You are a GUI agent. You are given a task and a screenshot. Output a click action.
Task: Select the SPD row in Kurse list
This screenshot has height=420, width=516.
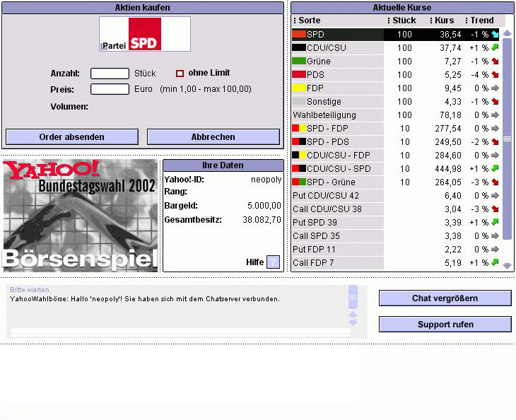(x=396, y=34)
